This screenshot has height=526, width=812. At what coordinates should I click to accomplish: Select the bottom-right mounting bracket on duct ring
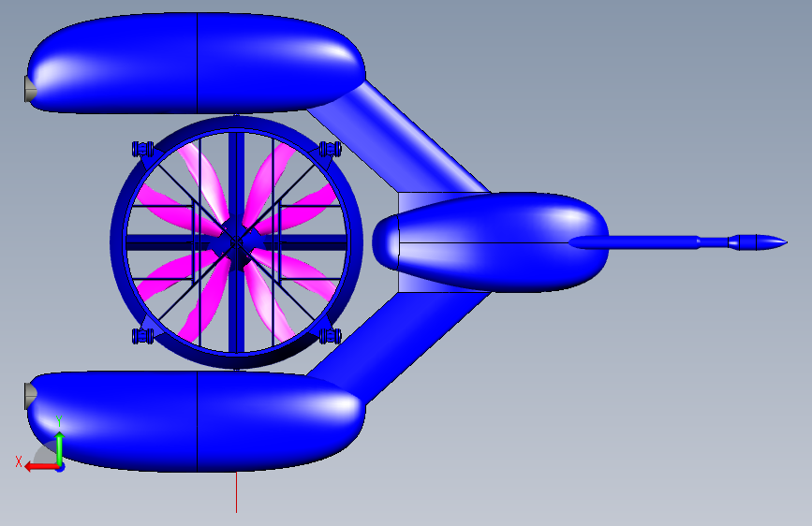(x=330, y=336)
